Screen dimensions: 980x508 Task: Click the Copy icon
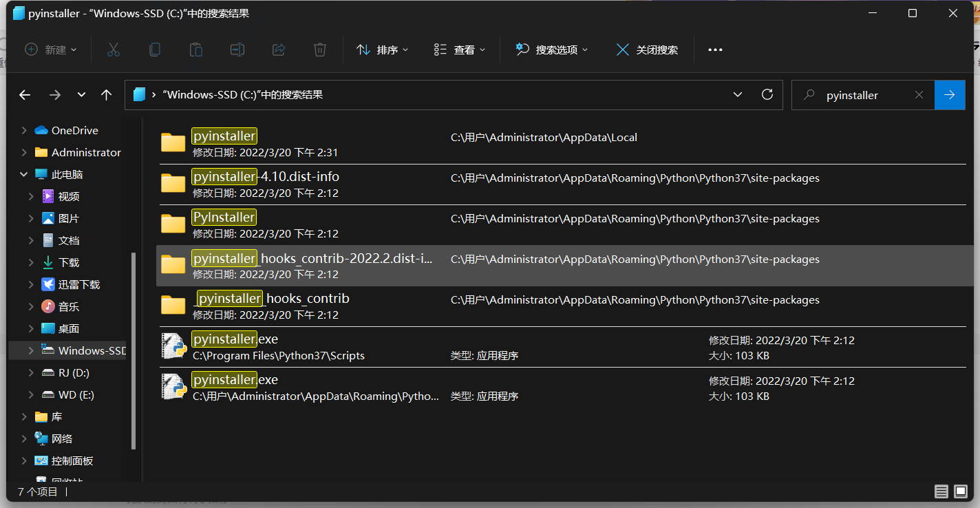point(155,49)
